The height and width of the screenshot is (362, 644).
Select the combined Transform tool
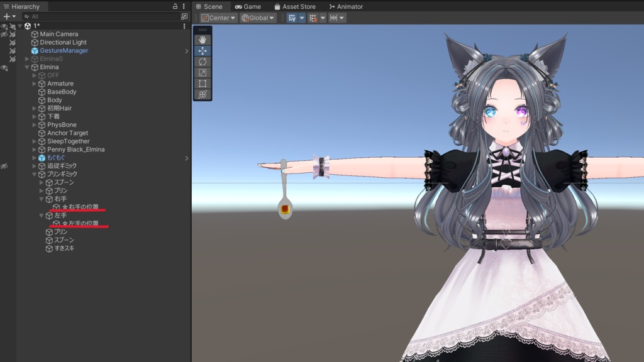point(203,94)
